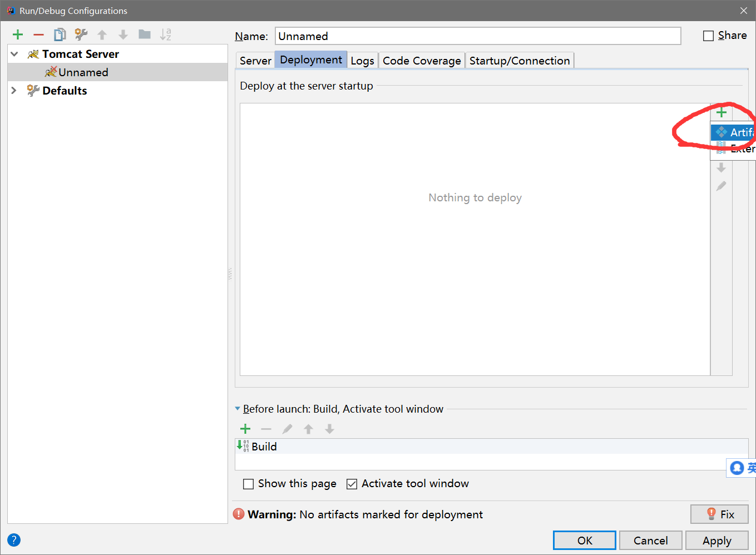
Task: Select the Defaults tree item label
Action: tap(65, 90)
